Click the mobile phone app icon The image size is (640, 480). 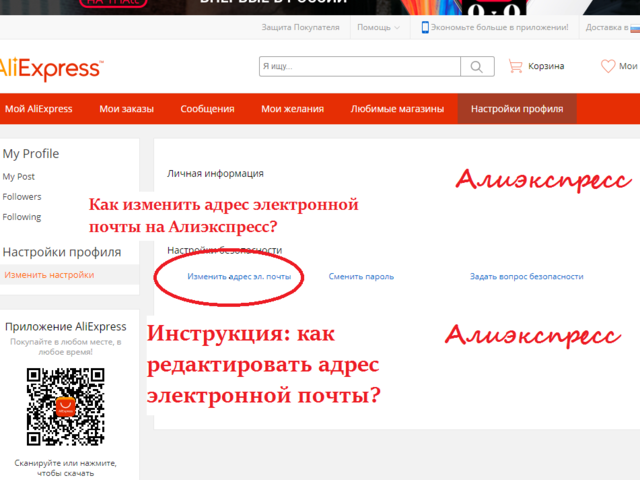coord(425,27)
